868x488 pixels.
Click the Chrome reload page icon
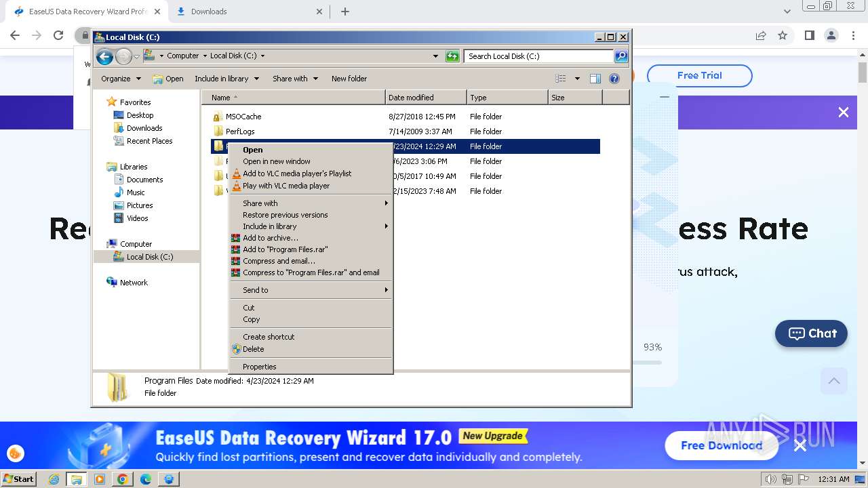tap(58, 35)
